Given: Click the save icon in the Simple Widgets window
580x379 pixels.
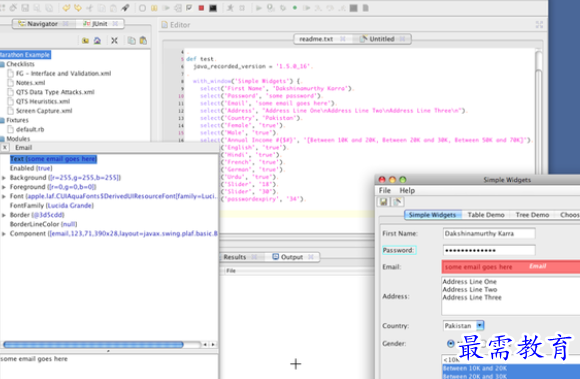Looking at the screenshot, I should [x=384, y=202].
